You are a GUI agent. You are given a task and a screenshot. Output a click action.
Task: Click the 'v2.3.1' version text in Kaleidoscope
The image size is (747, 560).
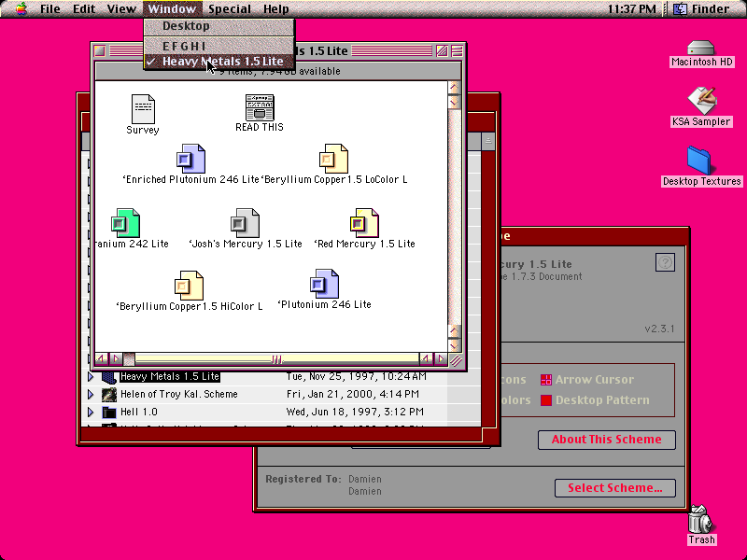point(659,329)
